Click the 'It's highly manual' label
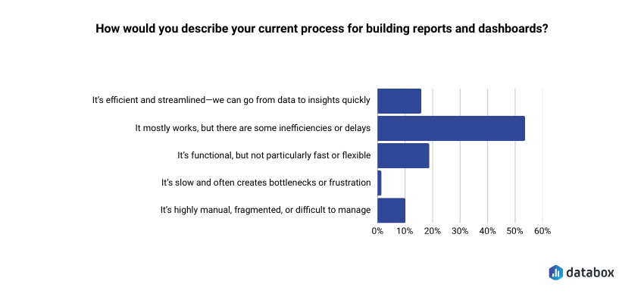This screenshot has height=303, width=644. coord(265,210)
